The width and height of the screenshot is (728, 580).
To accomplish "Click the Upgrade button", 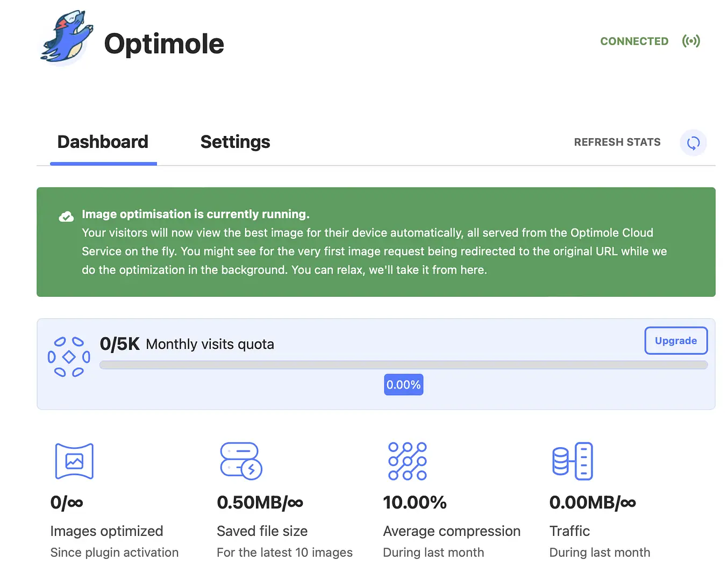I will [676, 340].
